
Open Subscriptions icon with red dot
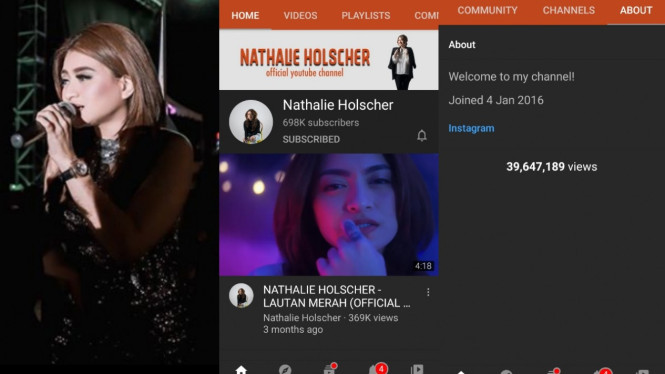330,368
